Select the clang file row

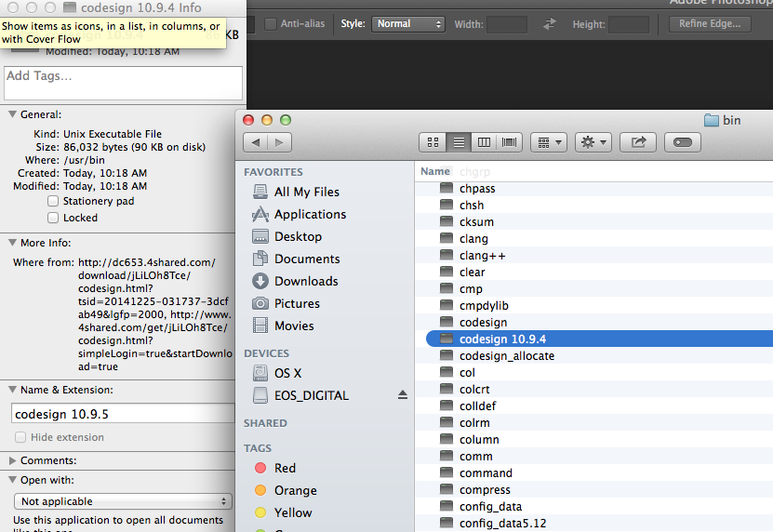tap(593, 239)
